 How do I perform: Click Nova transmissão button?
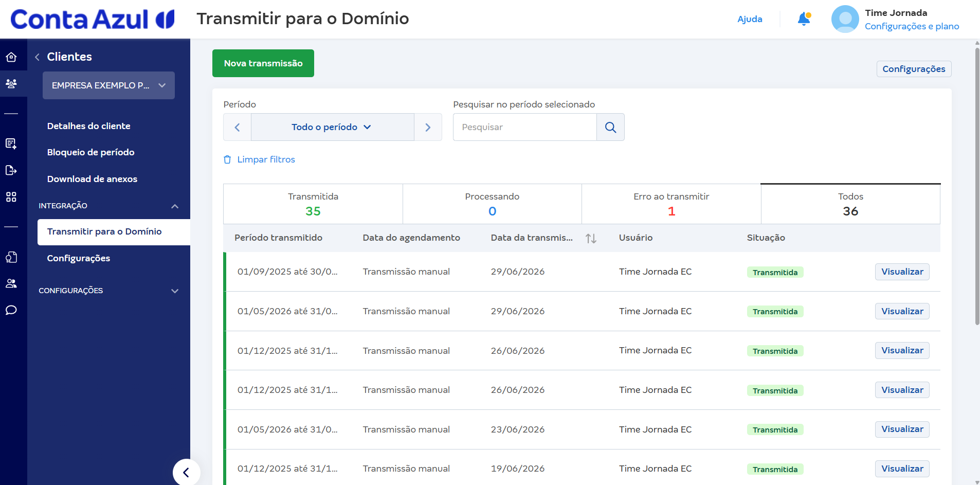[x=263, y=63]
